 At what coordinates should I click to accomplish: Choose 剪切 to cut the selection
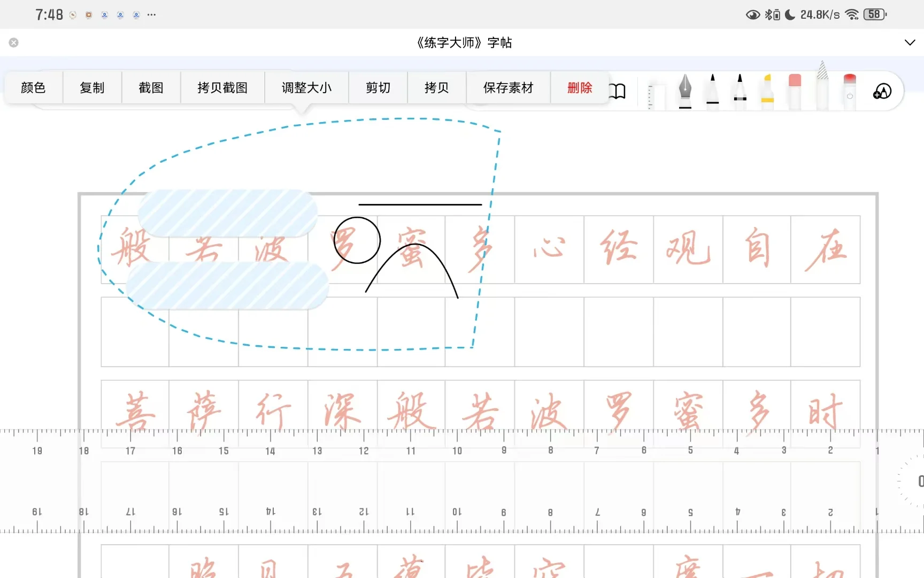point(378,88)
